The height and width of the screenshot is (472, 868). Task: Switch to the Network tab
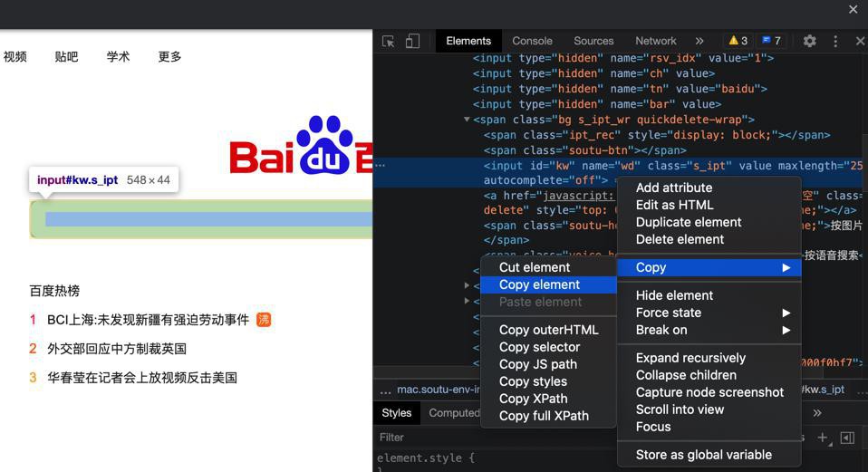tap(655, 41)
